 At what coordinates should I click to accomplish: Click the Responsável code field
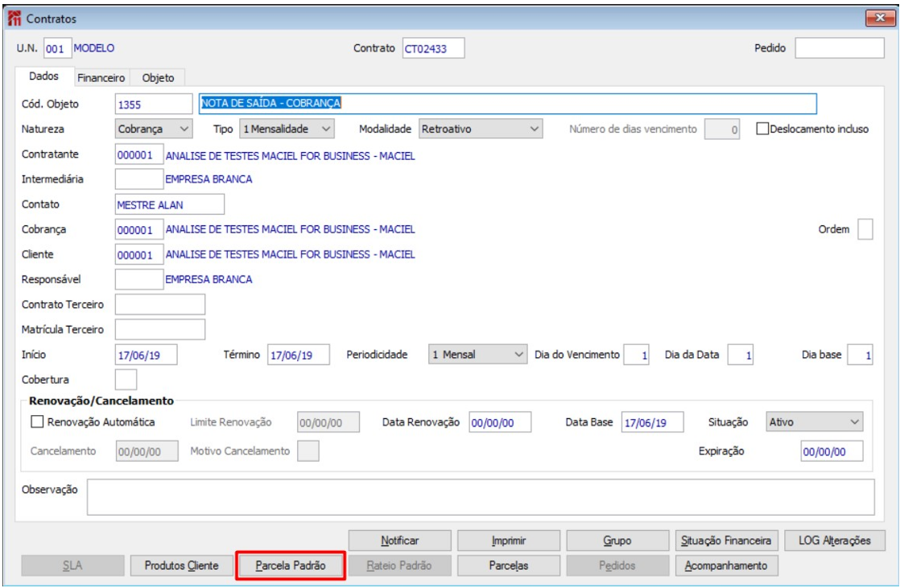point(139,279)
